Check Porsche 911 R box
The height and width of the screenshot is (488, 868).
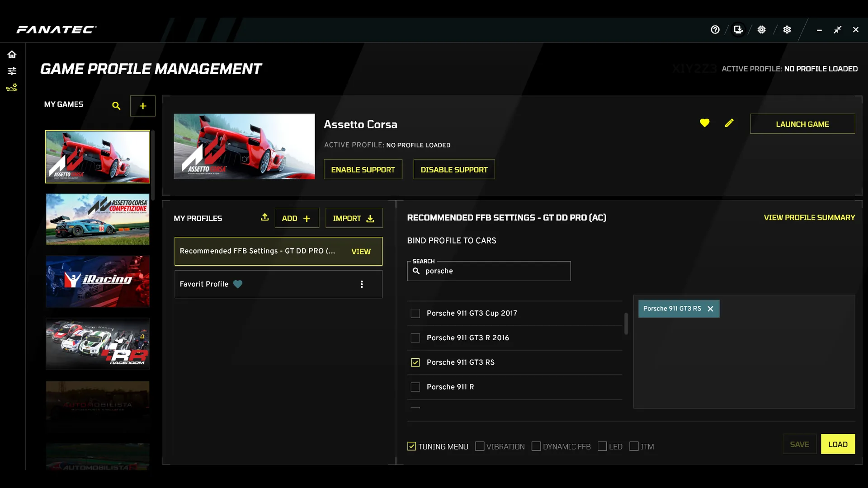tap(415, 387)
